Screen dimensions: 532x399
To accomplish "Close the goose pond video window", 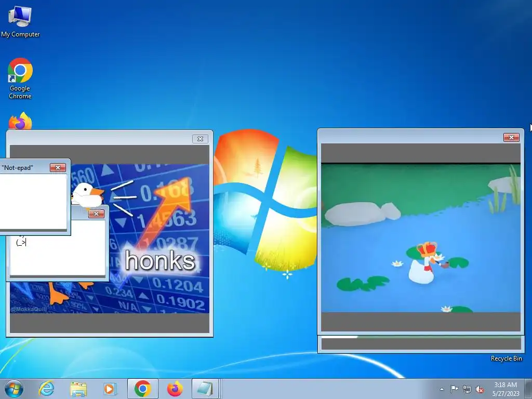I will click(x=511, y=137).
